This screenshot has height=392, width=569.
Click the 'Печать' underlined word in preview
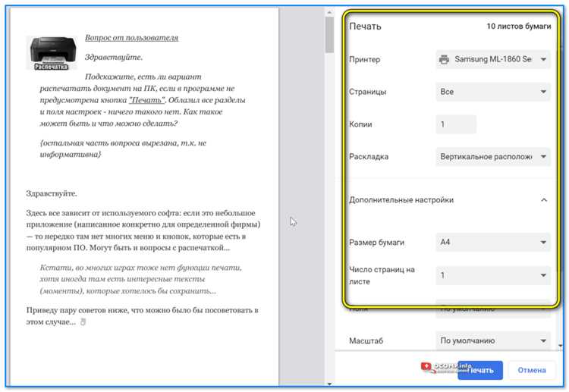click(x=147, y=100)
